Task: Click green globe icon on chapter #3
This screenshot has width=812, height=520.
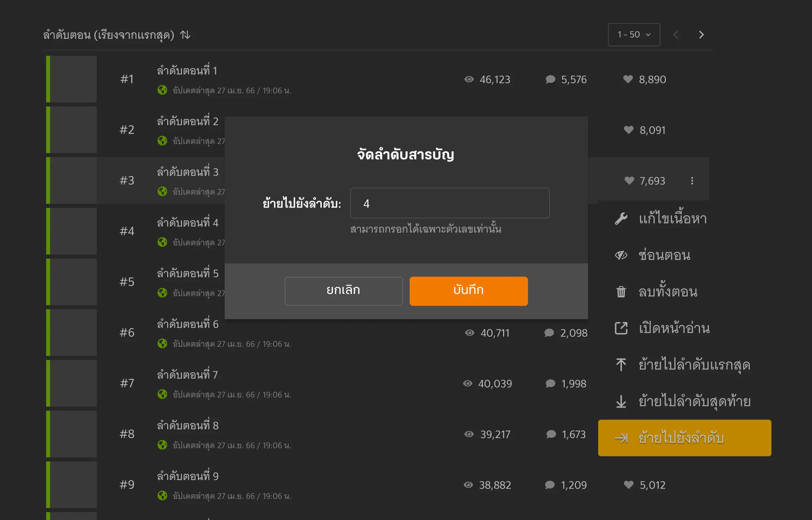Action: click(x=162, y=191)
